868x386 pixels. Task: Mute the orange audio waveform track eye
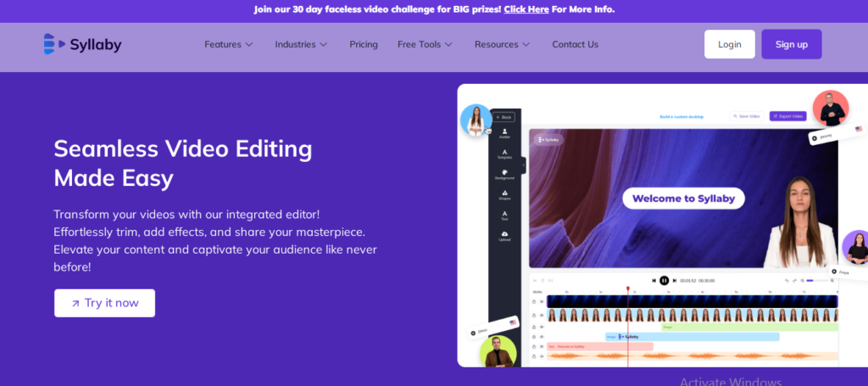coord(542,356)
